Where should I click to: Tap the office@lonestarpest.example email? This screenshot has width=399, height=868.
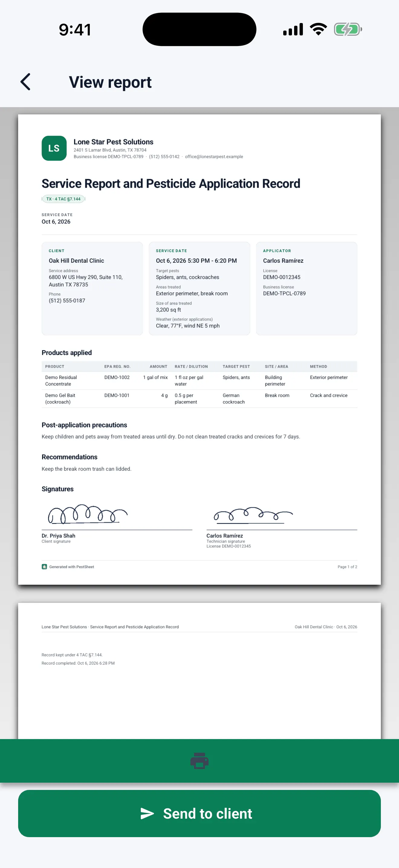coord(214,157)
